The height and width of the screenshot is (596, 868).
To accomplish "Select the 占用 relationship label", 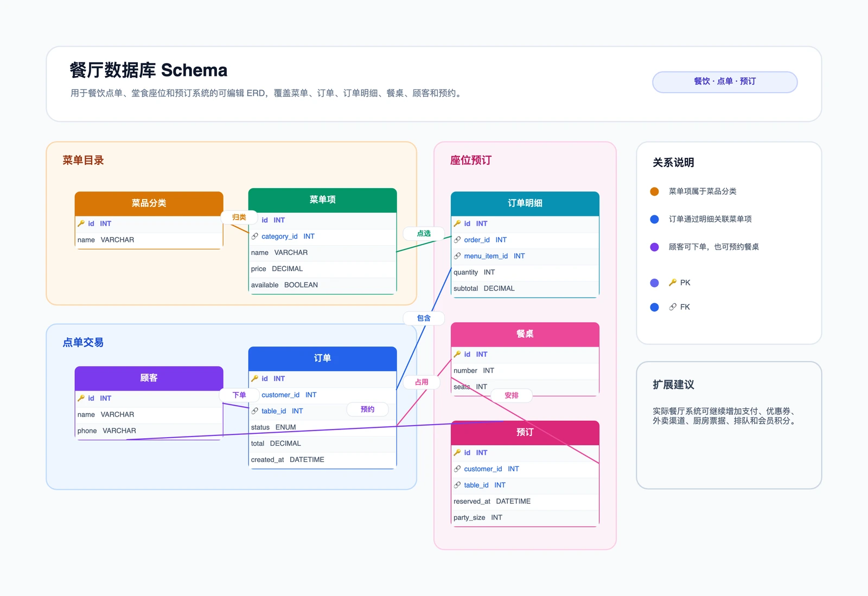I will (422, 382).
